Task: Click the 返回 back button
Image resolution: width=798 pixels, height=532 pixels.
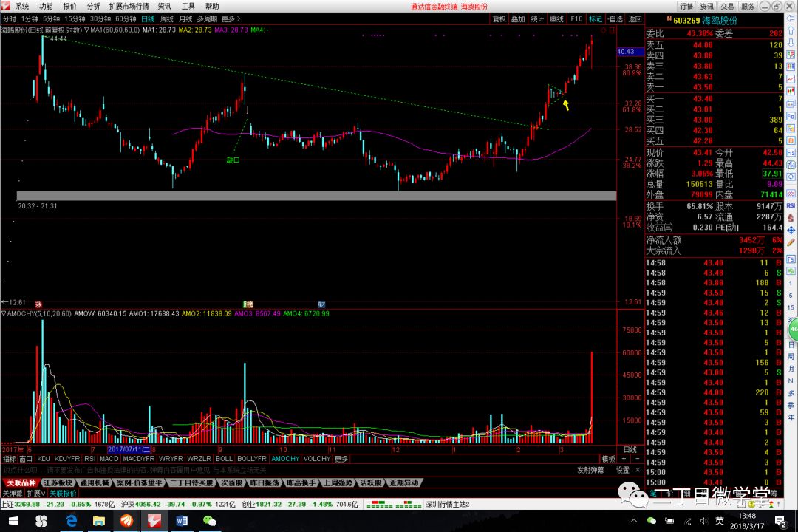Action: (x=635, y=18)
